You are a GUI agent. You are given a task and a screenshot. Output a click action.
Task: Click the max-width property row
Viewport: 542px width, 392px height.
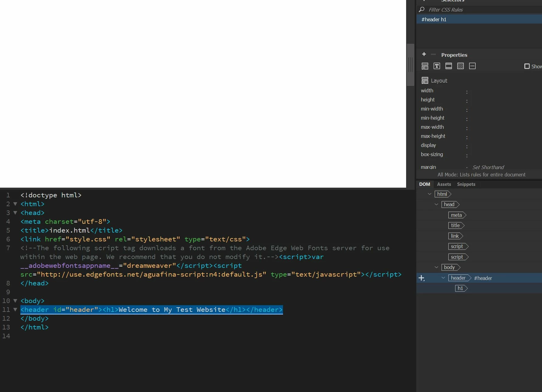click(x=479, y=127)
